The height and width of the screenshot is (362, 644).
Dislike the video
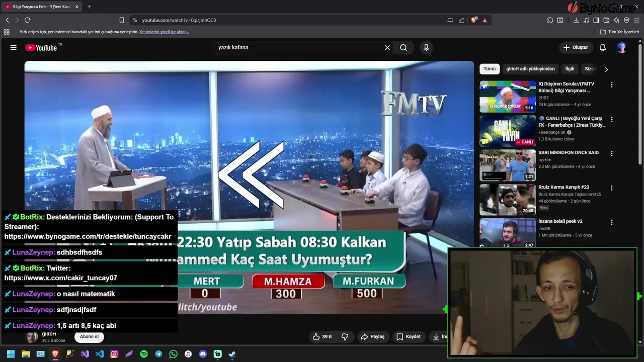coord(345,337)
